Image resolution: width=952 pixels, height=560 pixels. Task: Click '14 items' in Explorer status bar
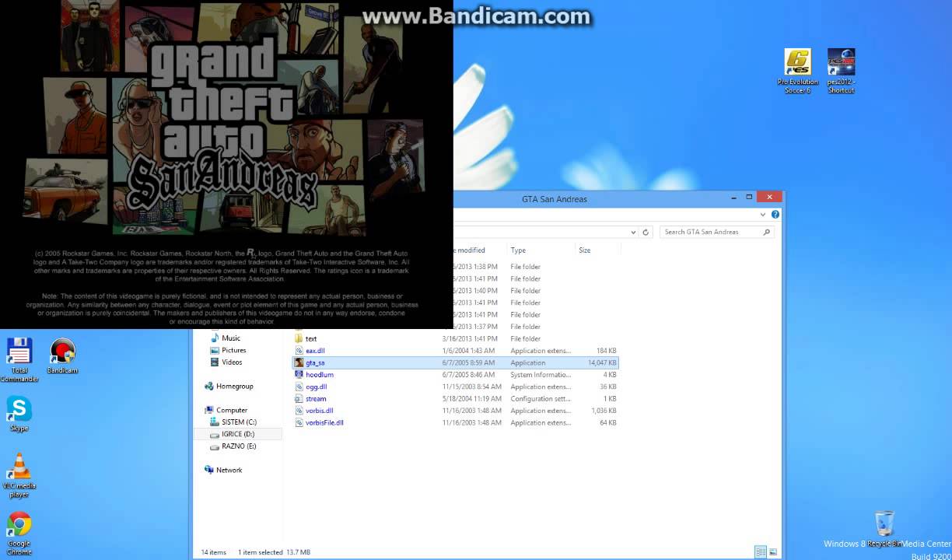pos(214,552)
